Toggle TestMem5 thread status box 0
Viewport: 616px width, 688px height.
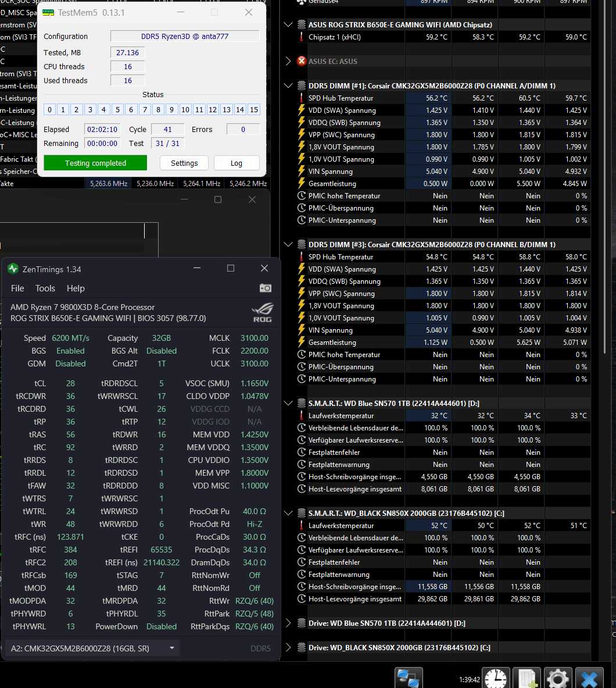point(49,109)
